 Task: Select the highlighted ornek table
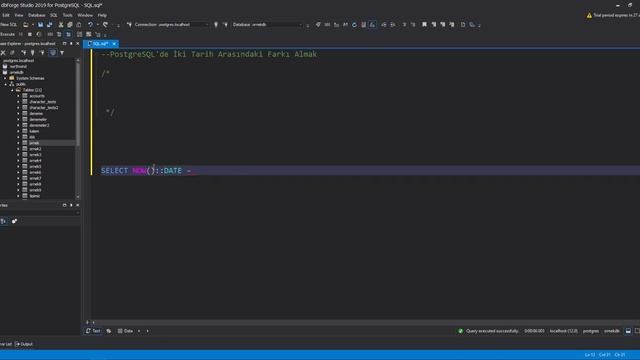34,143
